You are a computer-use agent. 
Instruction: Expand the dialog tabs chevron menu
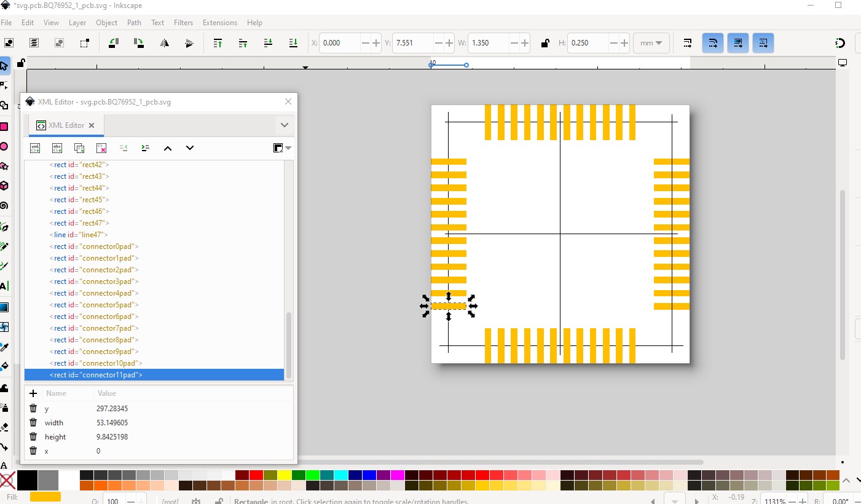click(284, 125)
